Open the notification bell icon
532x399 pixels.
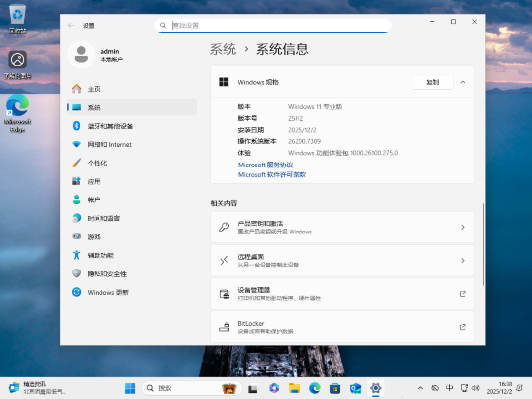520,388
